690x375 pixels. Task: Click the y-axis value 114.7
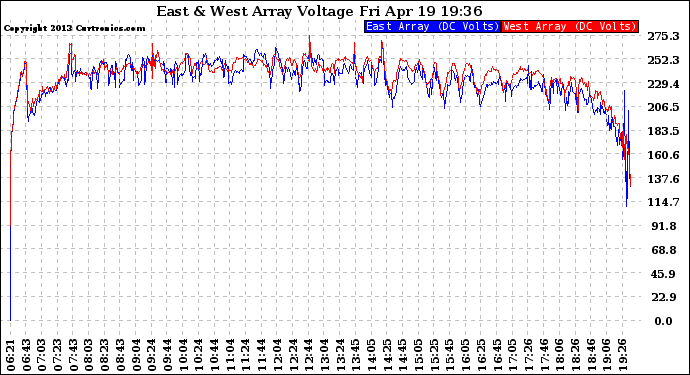tap(663, 202)
